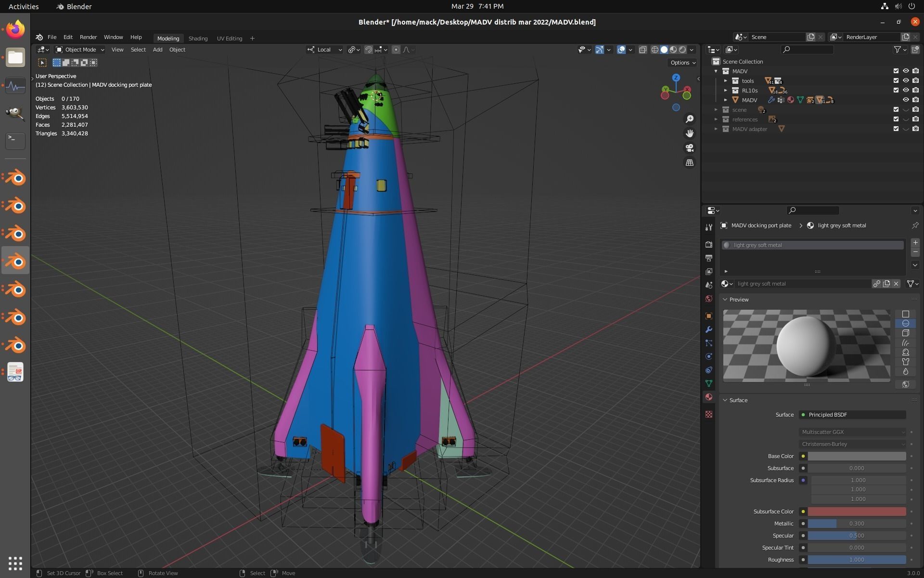Toggle proportional editing in the header

pyautogui.click(x=396, y=50)
